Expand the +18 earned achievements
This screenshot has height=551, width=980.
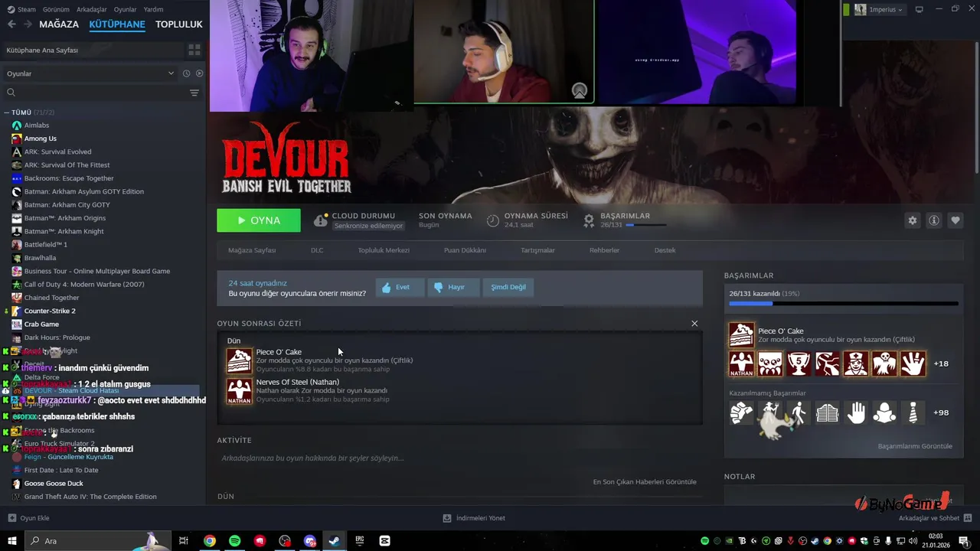(941, 364)
